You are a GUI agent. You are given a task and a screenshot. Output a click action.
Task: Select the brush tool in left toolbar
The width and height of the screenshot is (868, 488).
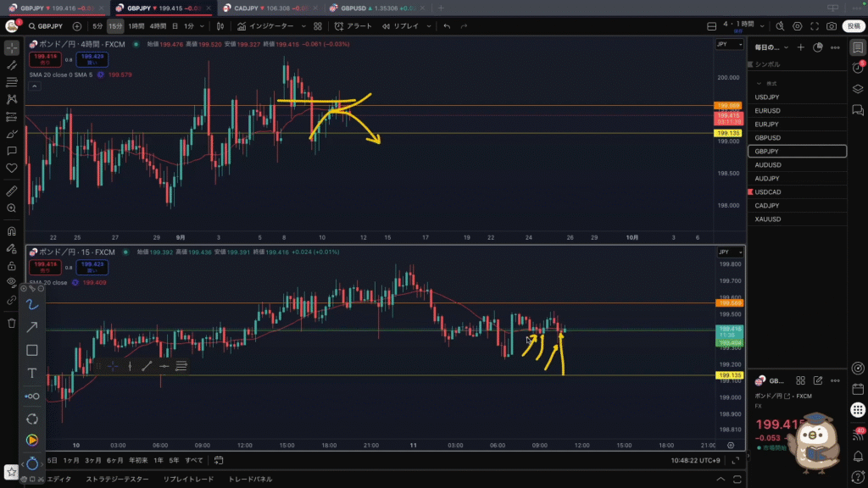click(x=12, y=134)
